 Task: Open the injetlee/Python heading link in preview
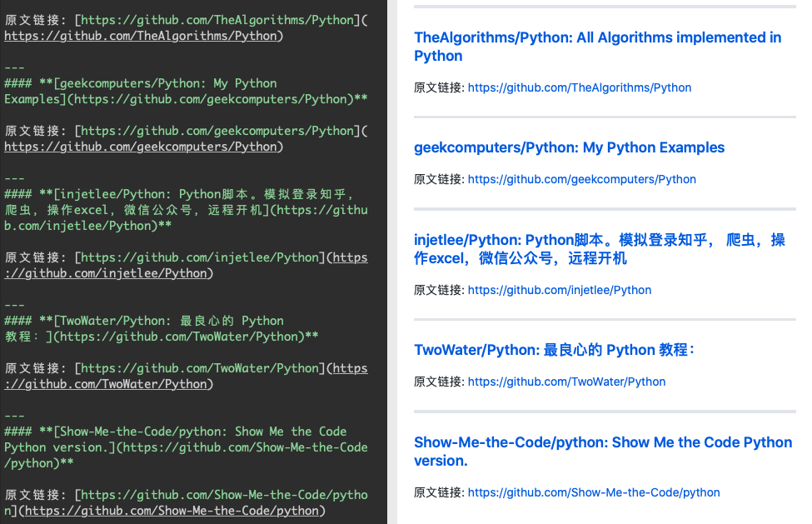(x=599, y=249)
